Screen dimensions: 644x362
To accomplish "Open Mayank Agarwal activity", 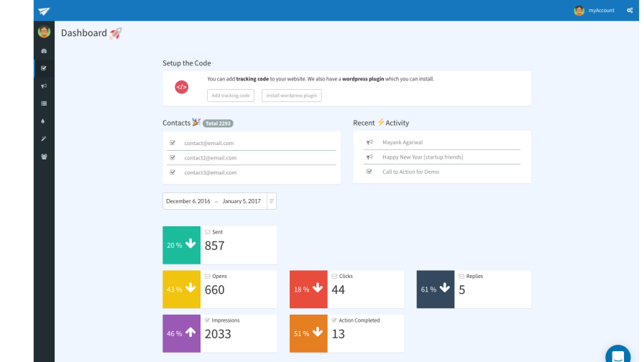I will (x=402, y=142).
